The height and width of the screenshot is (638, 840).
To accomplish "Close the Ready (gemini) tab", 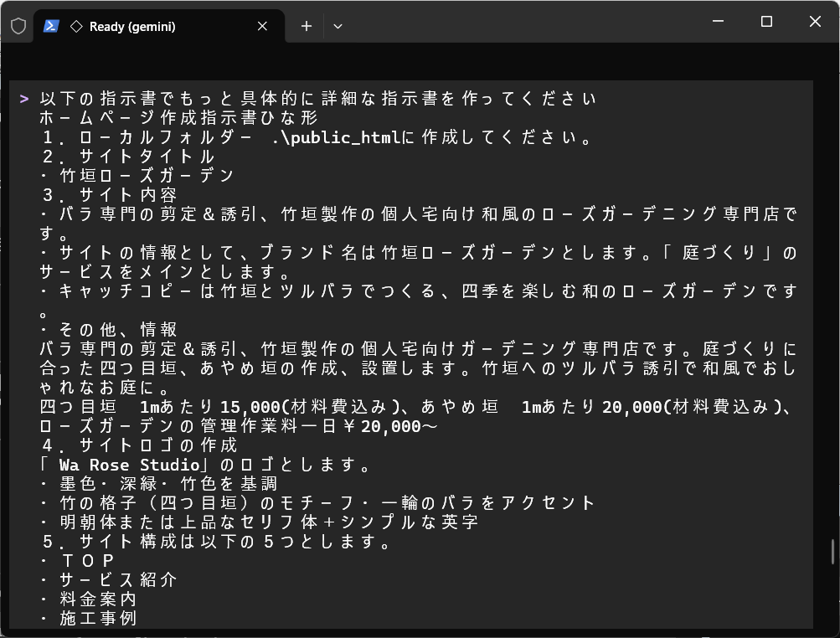I will [x=262, y=26].
